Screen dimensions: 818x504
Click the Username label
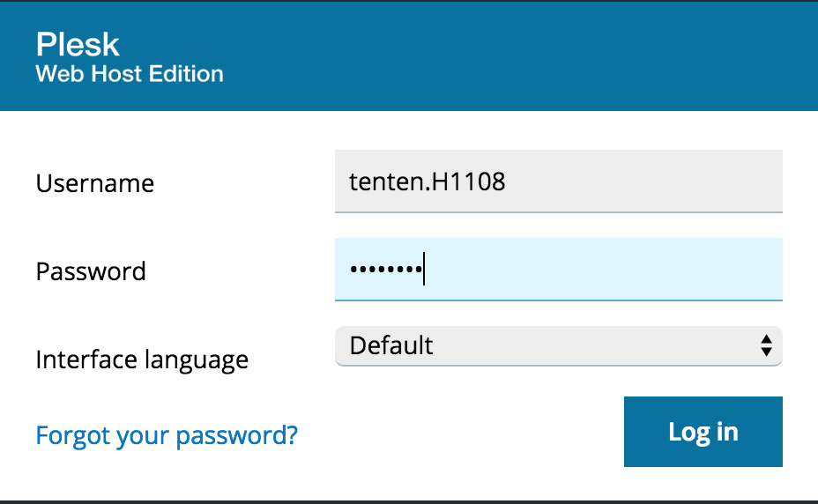pyautogui.click(x=95, y=183)
